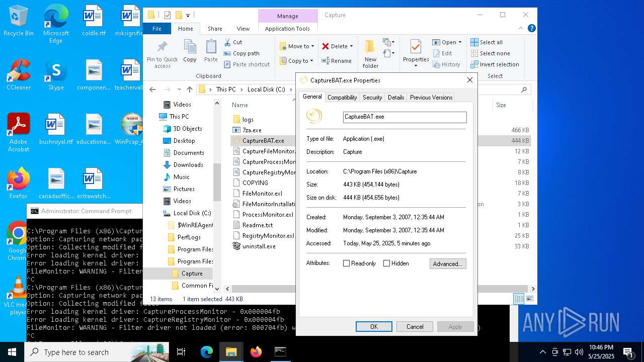Open Firefox desktop shortcut
The width and height of the screenshot is (644, 362).
(x=19, y=183)
